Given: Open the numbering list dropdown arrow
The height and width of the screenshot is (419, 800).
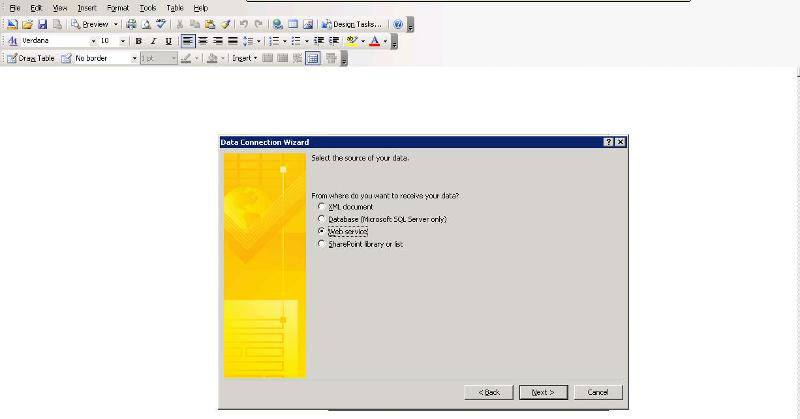Looking at the screenshot, I should 284,41.
